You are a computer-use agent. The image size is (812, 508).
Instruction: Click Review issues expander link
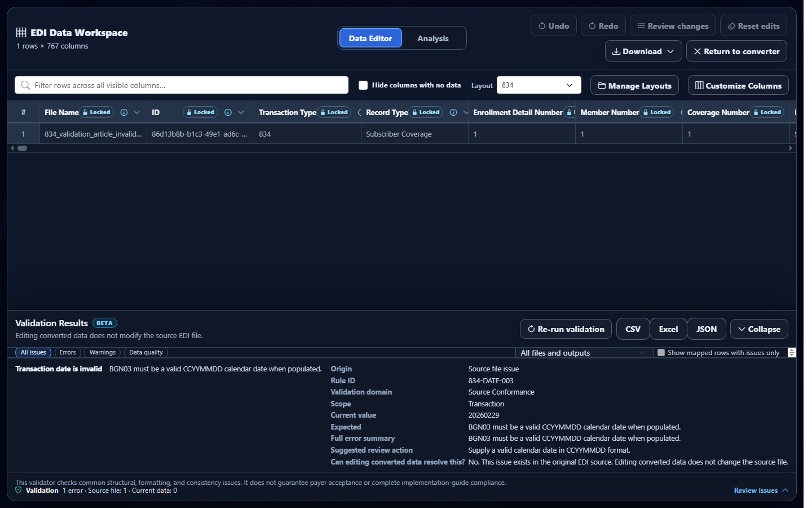[x=761, y=491]
